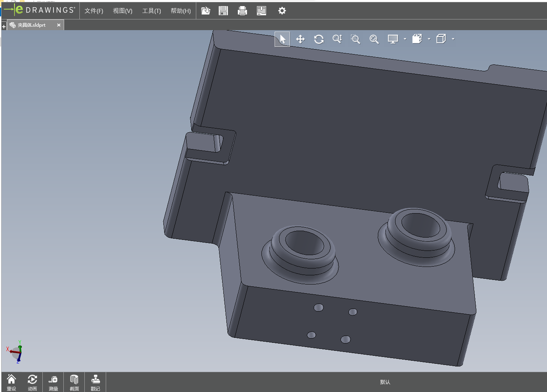Activate the Rotate view tool
The width and height of the screenshot is (547, 392).
319,39
